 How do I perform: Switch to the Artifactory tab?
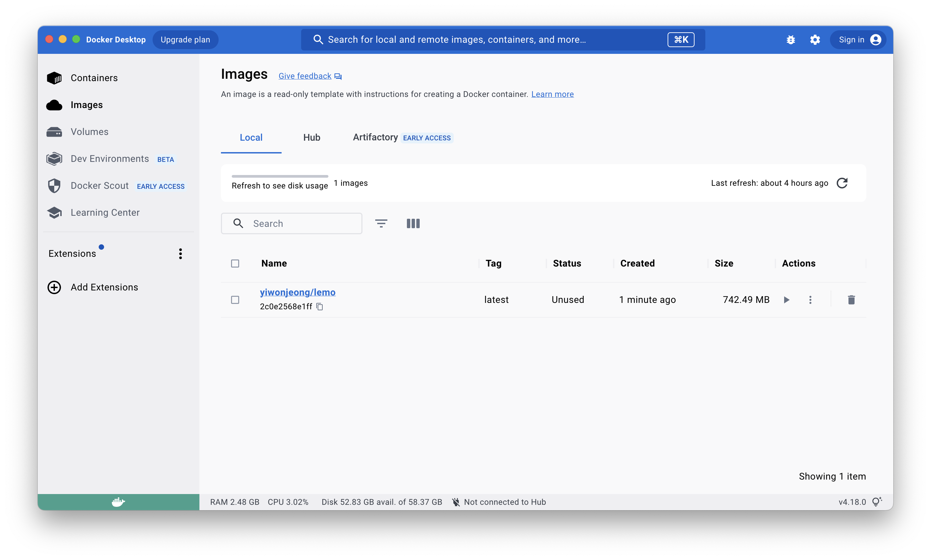tap(403, 137)
